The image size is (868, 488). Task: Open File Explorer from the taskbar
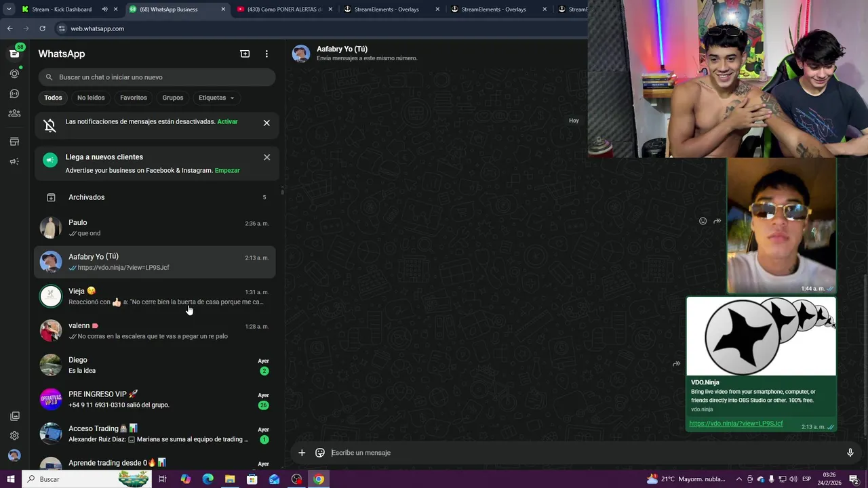(230, 479)
